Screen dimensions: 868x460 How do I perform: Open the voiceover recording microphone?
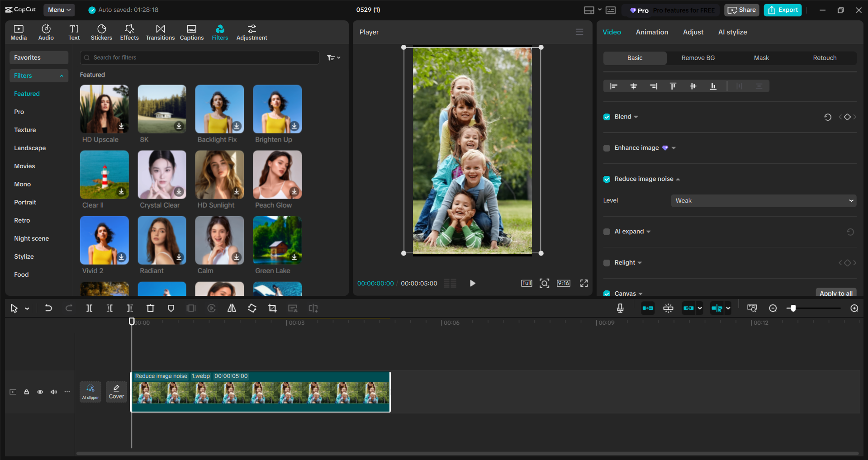pos(619,308)
